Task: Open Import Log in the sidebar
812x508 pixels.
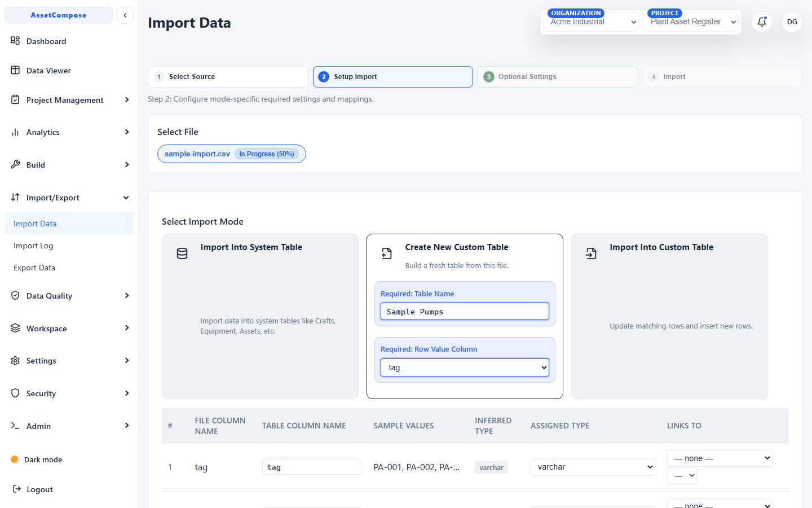Action: 69,246
